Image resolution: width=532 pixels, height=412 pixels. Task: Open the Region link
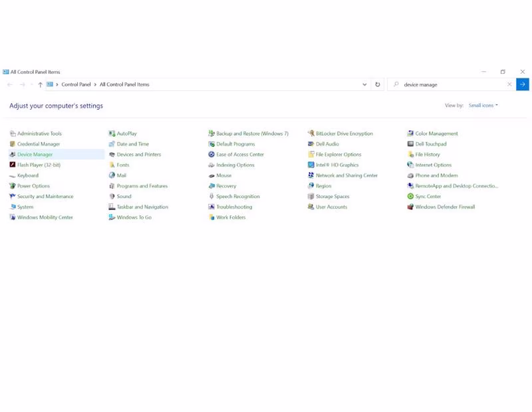coord(323,186)
